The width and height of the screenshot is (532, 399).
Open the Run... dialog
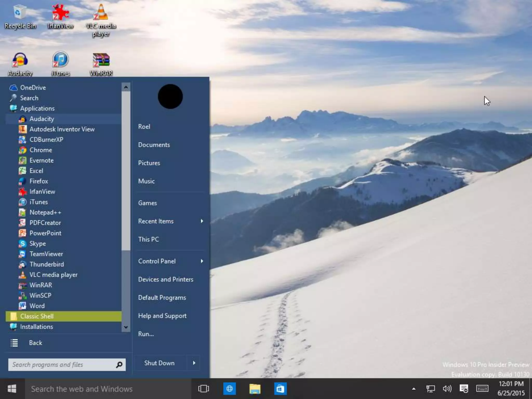pos(170,334)
